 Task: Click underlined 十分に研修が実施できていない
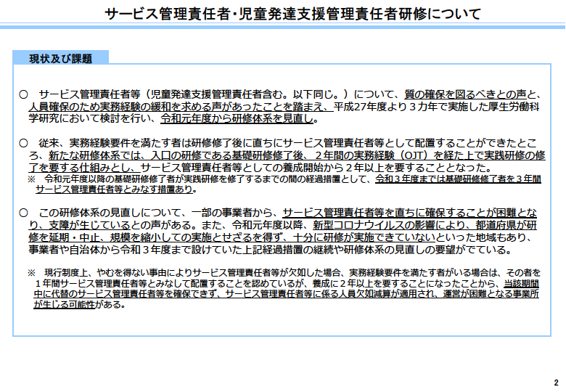tap(364, 237)
